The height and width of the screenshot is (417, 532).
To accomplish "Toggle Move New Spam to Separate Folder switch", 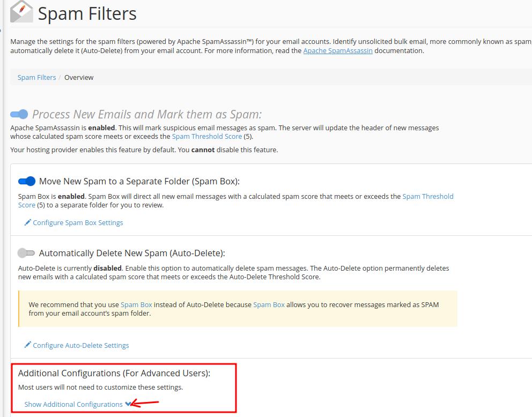I will [27, 181].
